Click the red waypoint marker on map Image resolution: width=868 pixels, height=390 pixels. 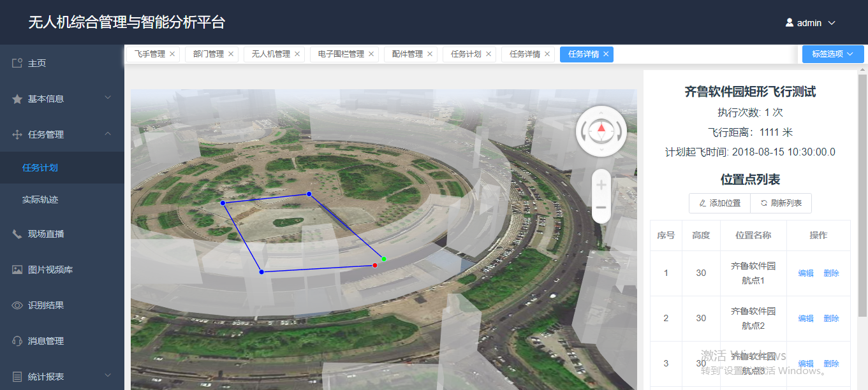375,265
